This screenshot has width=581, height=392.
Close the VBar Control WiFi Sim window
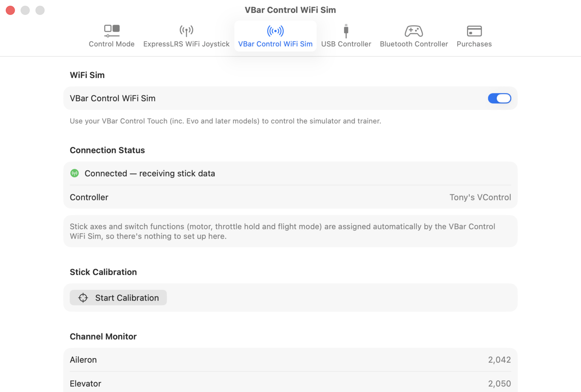coord(10,10)
